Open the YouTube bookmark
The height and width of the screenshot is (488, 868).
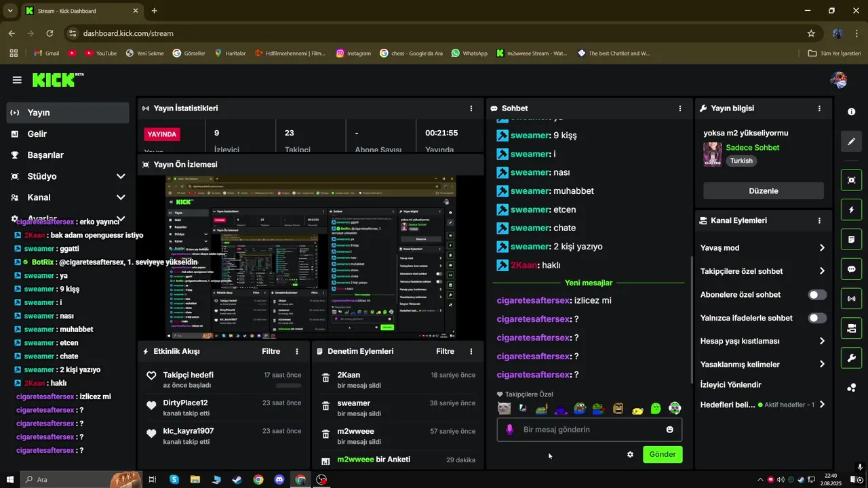(100, 53)
